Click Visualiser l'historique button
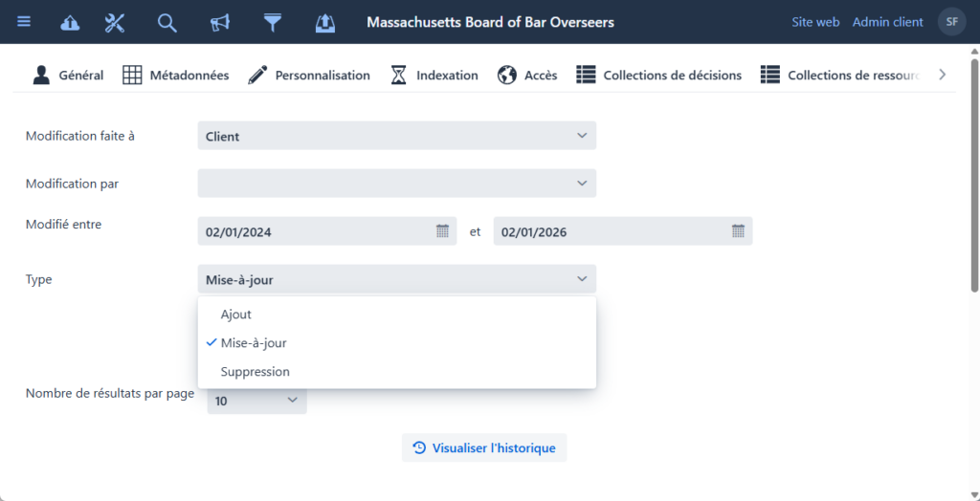This screenshot has width=980, height=501. pyautogui.click(x=484, y=448)
